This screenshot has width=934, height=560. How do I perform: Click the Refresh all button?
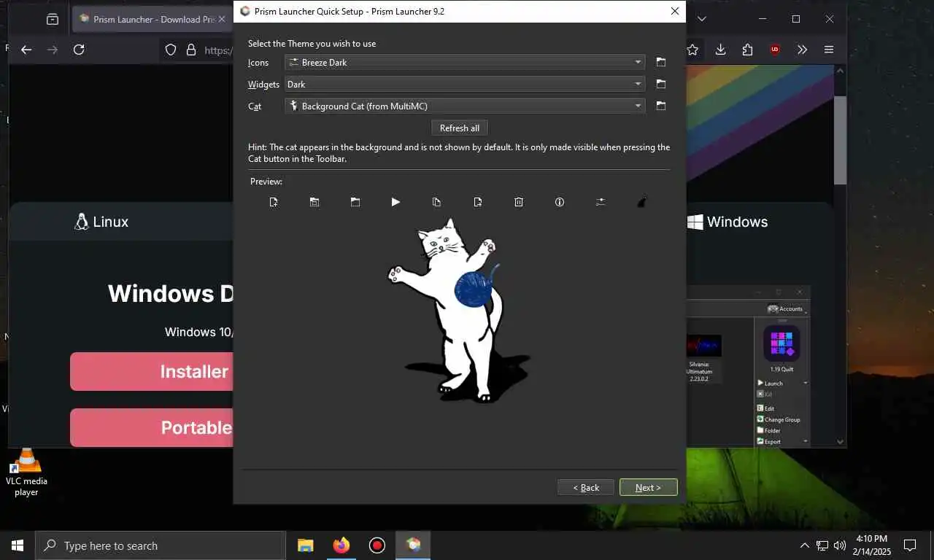(x=460, y=128)
